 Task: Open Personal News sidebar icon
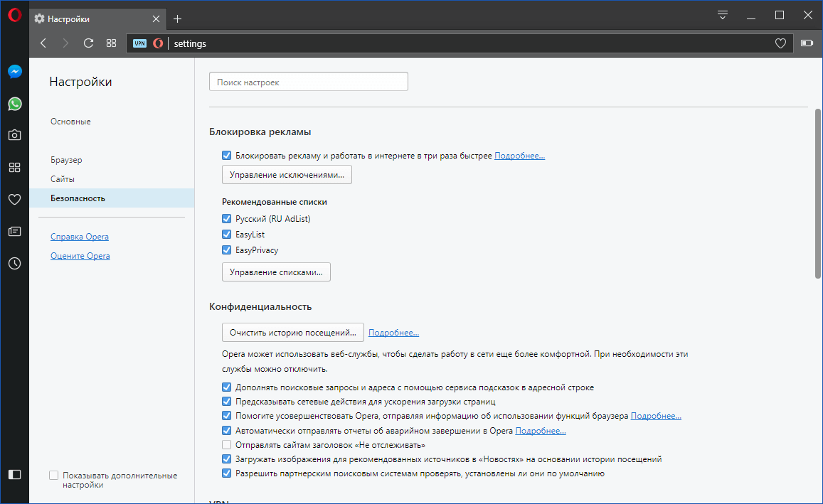[x=14, y=232]
